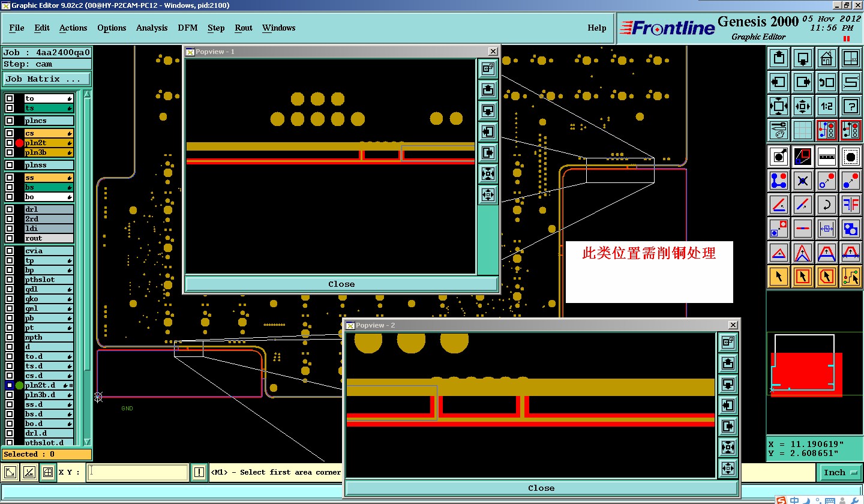Click Close button in Popview 2
Image resolution: width=864 pixels, height=504 pixels.
(541, 488)
